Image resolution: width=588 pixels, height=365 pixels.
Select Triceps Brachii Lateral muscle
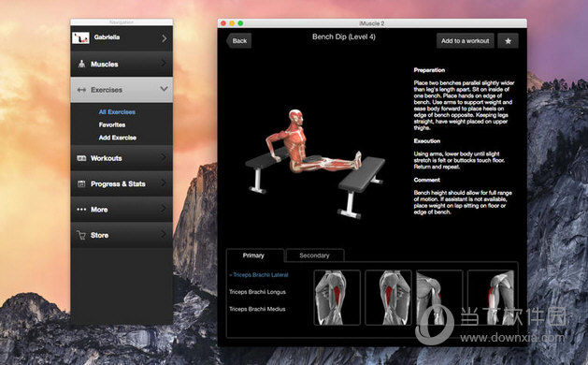point(259,275)
